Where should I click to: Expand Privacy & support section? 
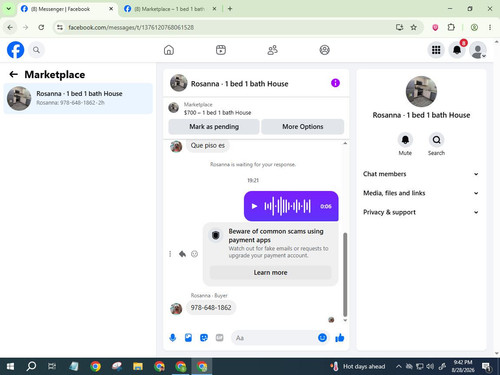coord(421,212)
